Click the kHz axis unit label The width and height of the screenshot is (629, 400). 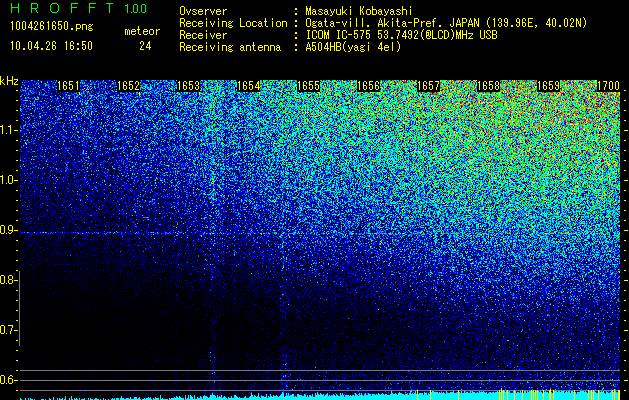coord(9,81)
